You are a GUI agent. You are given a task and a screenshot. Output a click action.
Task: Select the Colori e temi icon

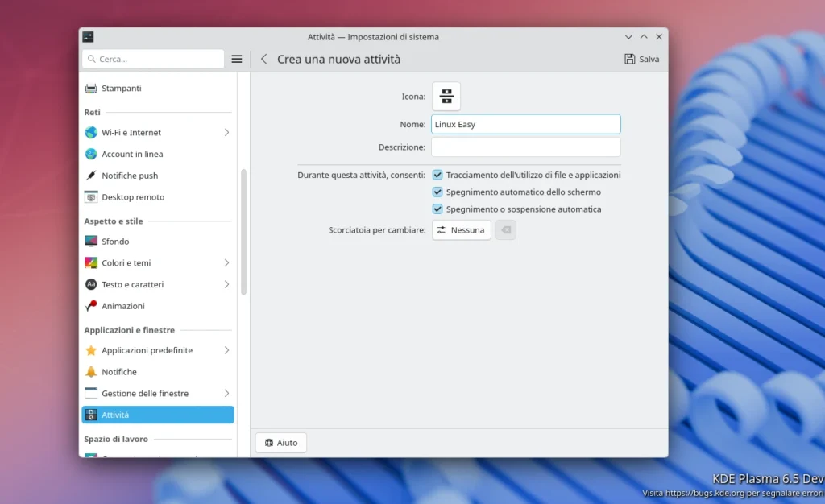(x=91, y=262)
